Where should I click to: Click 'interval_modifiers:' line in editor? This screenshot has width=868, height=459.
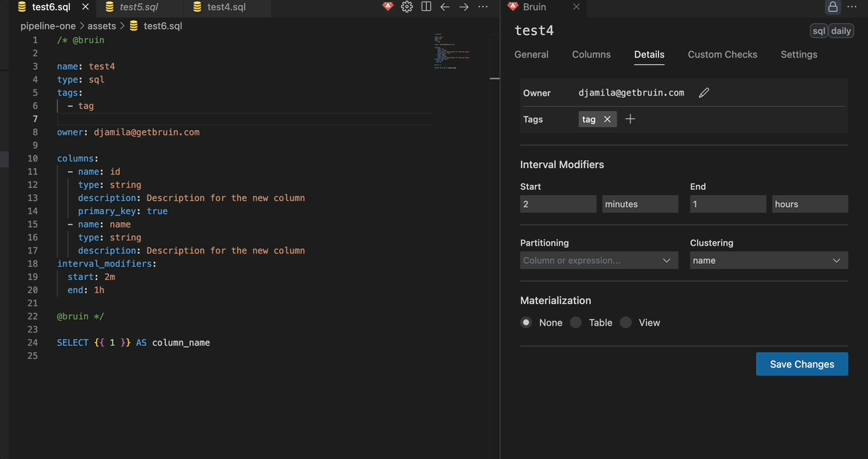click(x=107, y=264)
